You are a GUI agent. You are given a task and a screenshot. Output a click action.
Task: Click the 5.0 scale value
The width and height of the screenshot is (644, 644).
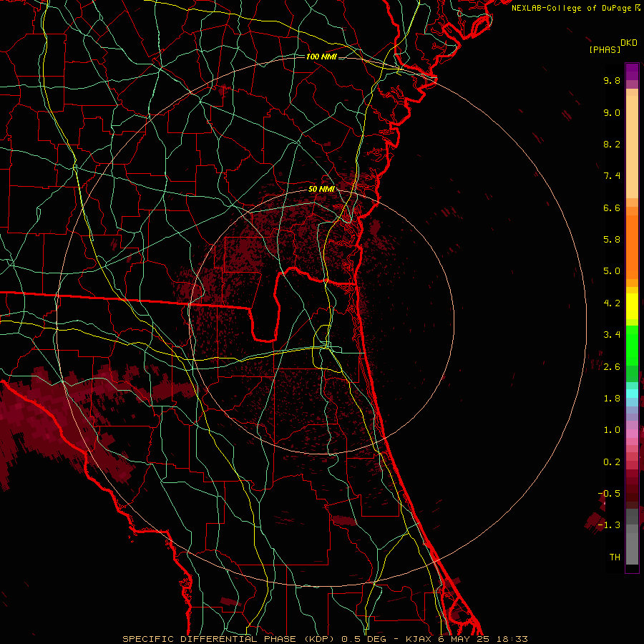[612, 271]
